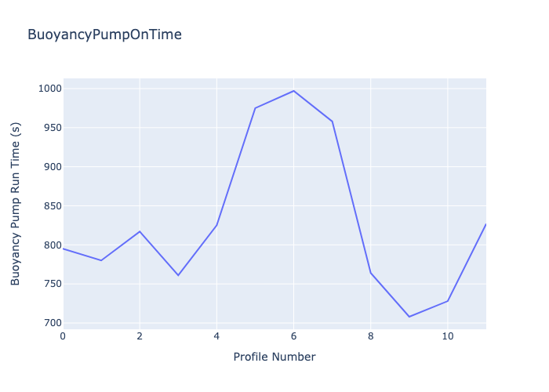Click the y-axis tick label 1000

click(x=48, y=89)
